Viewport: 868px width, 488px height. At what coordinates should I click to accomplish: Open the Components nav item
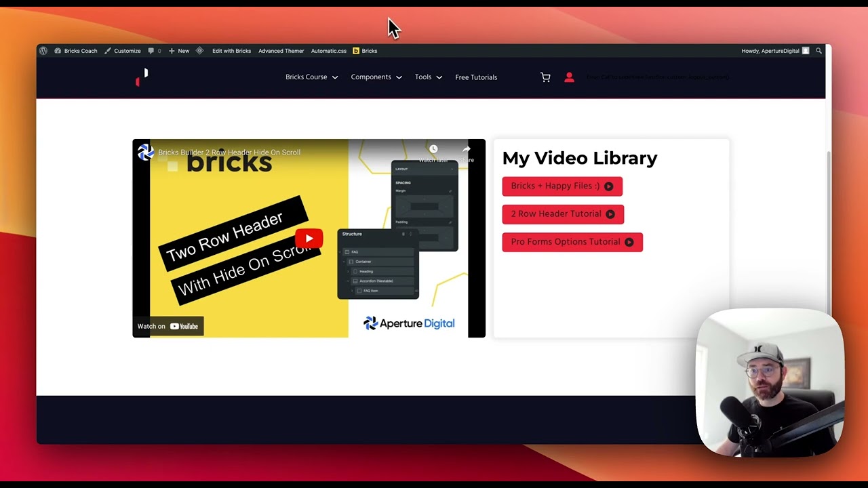[371, 77]
